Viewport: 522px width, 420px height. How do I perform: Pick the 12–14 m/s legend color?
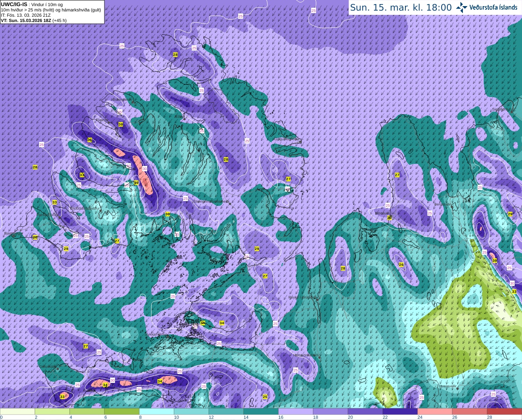coord(226,411)
